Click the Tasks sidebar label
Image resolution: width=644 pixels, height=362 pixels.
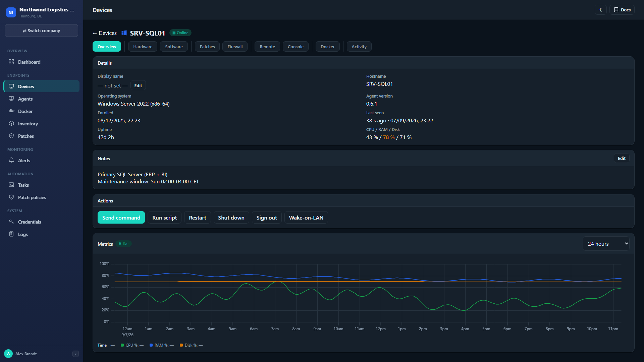click(23, 185)
